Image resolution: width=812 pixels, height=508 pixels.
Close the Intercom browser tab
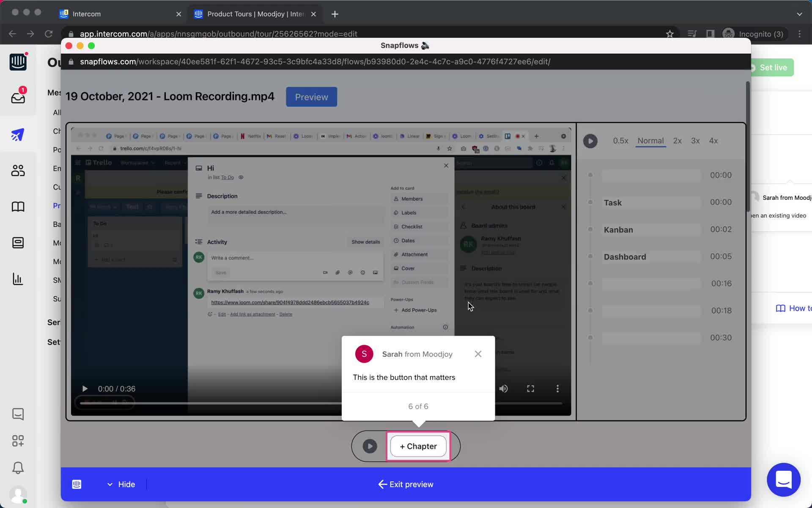tap(178, 14)
